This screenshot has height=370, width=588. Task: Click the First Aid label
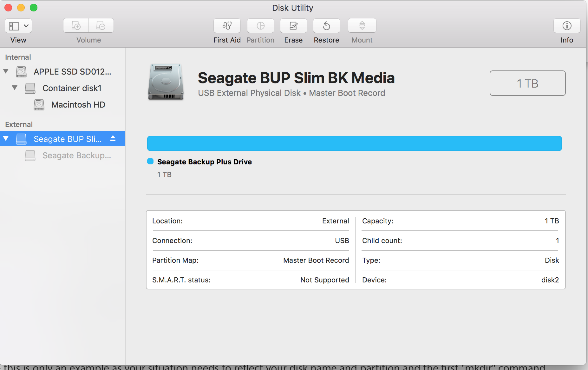pos(227,40)
